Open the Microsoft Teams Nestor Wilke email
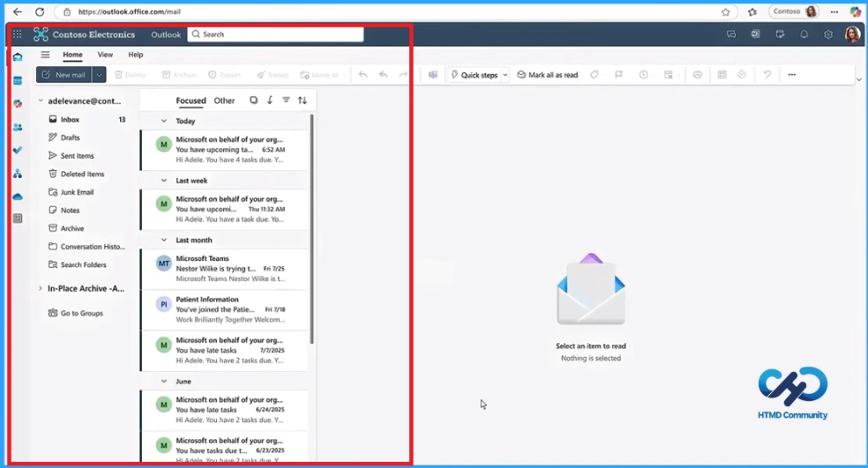This screenshot has height=468, width=868. (x=224, y=269)
